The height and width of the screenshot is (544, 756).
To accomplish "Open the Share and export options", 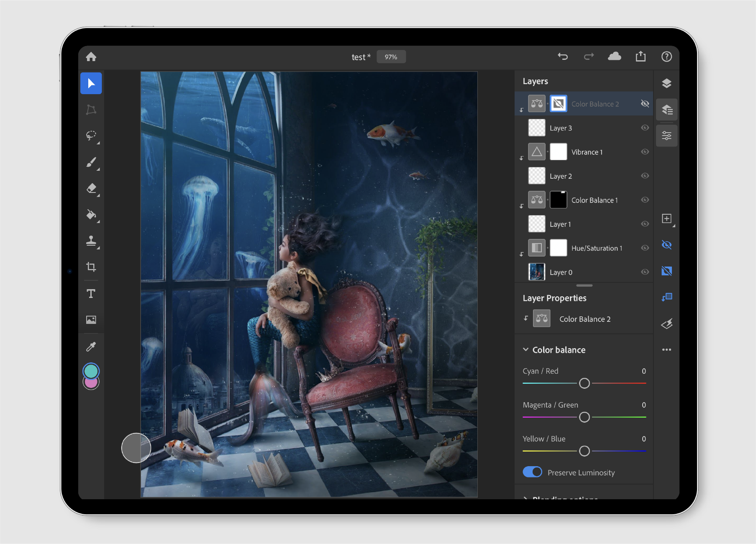I will (641, 56).
